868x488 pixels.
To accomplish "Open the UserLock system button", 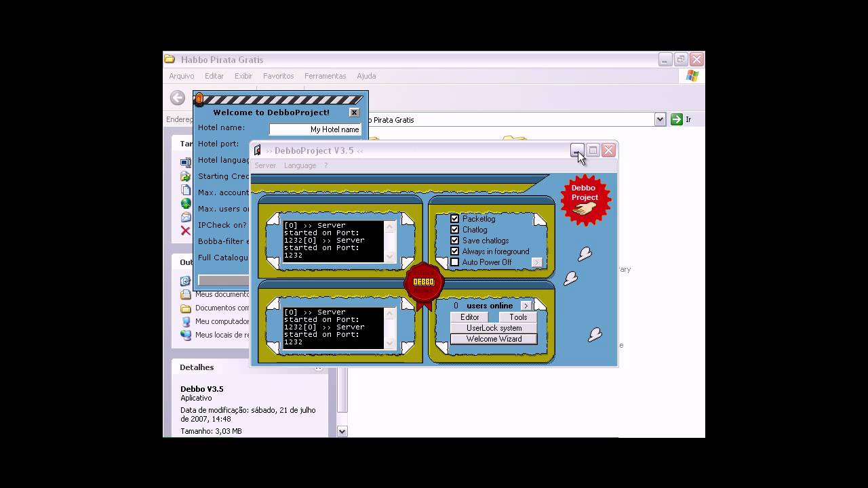I will click(494, 328).
